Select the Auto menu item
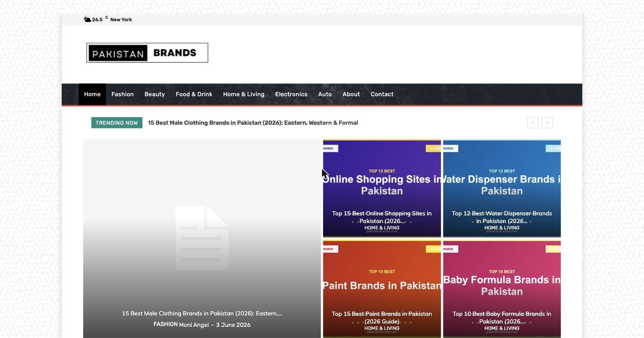Screen dimensions: 644x338 [x=325, y=94]
